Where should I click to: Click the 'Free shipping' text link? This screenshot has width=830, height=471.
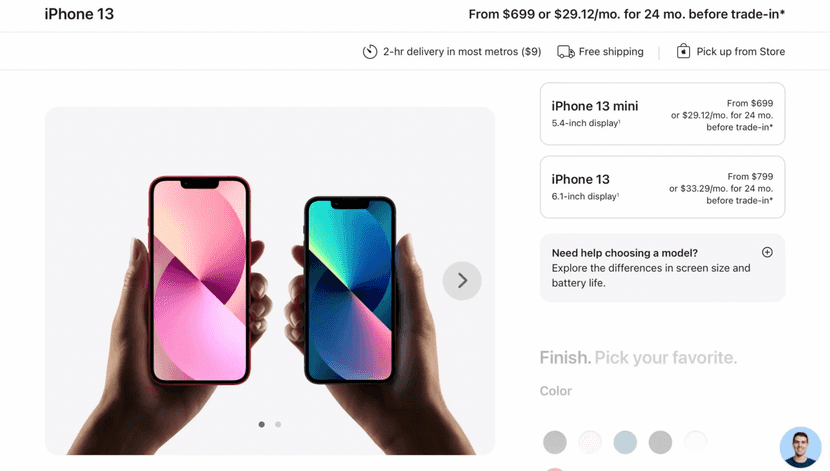(x=611, y=51)
